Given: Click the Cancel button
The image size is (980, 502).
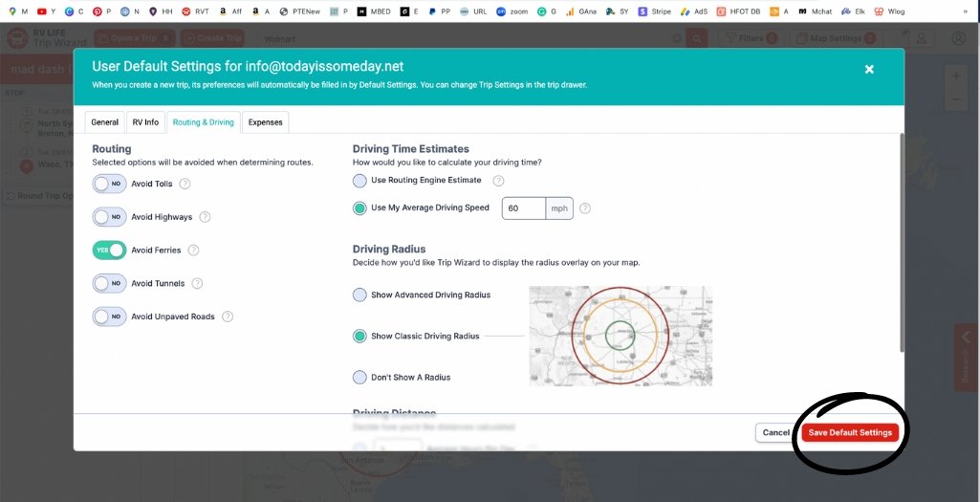Looking at the screenshot, I should click(775, 432).
